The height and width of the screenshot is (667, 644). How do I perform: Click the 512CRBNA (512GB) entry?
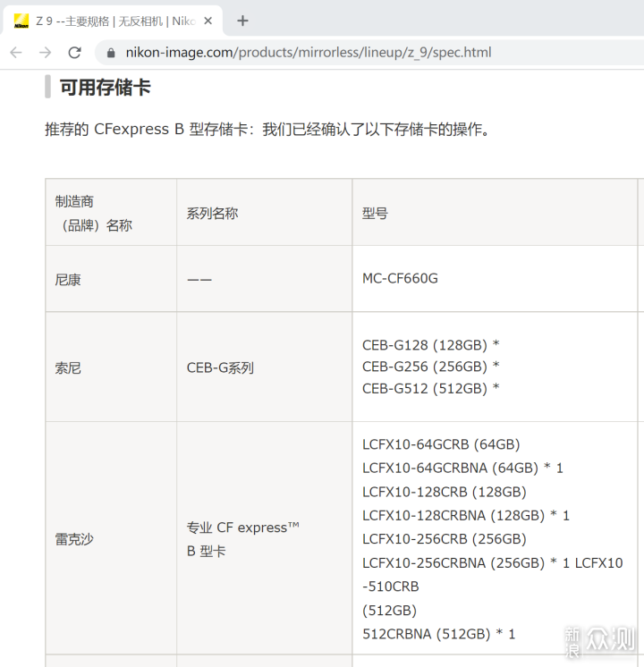click(x=439, y=634)
